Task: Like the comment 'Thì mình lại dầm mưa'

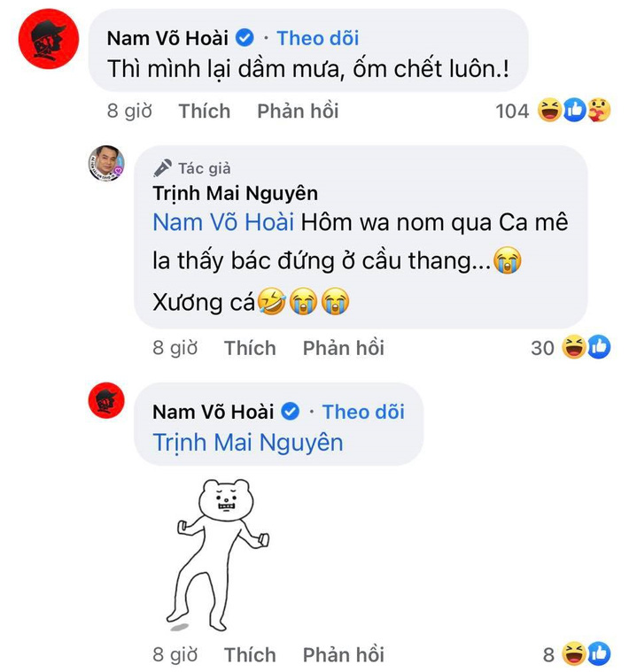Action: (205, 111)
